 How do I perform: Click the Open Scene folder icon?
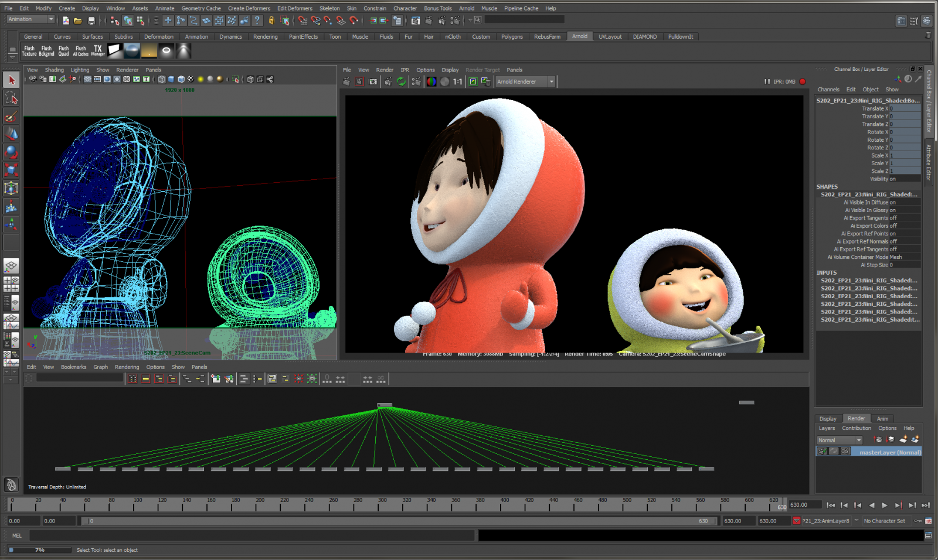pos(78,21)
